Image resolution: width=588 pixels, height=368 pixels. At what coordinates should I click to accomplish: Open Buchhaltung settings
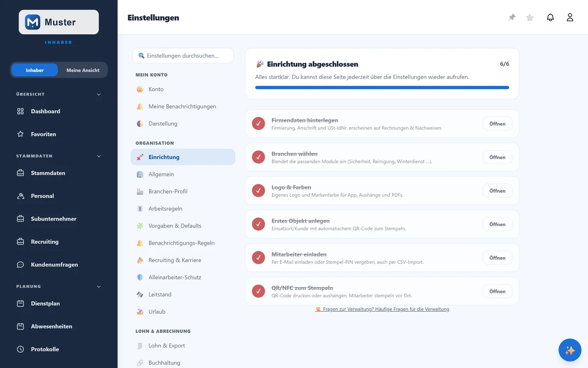coord(183,363)
